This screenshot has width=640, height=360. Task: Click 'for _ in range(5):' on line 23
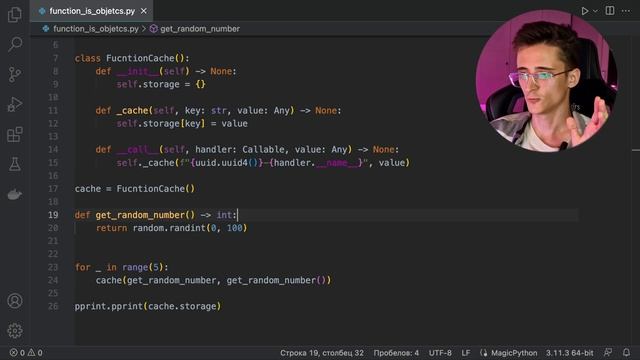click(122, 267)
